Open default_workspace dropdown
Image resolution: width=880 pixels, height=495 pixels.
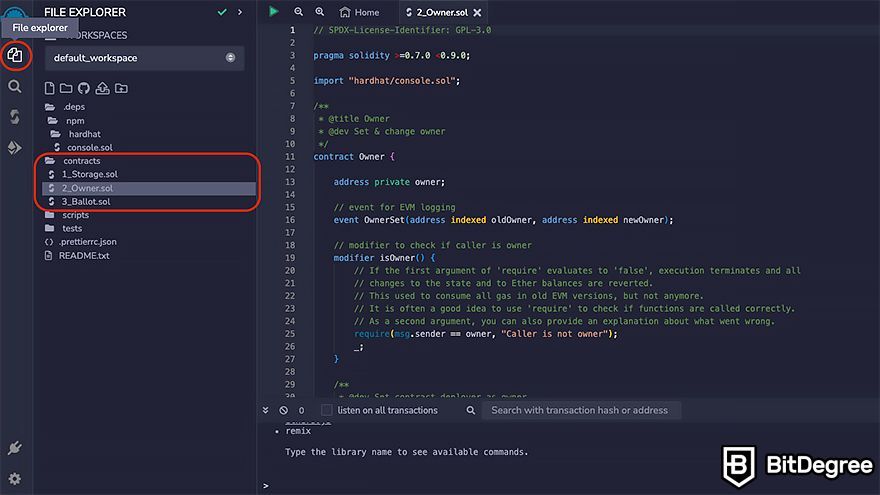pos(144,58)
